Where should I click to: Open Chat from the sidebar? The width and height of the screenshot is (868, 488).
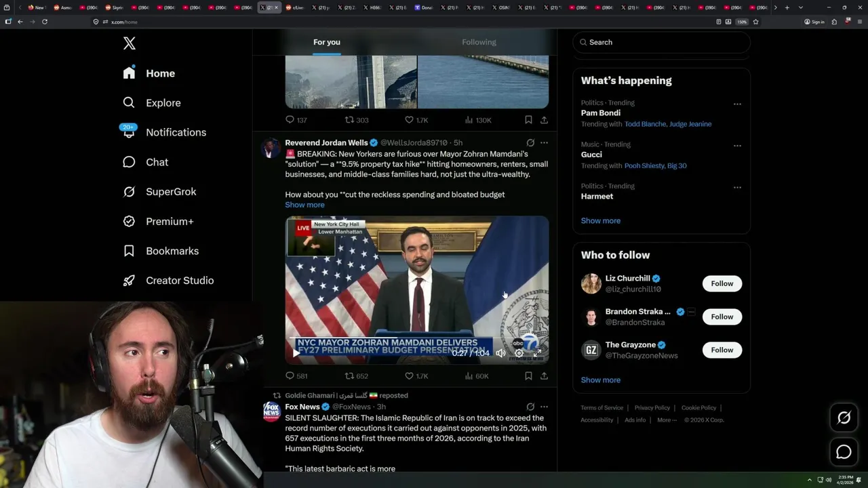click(145, 162)
